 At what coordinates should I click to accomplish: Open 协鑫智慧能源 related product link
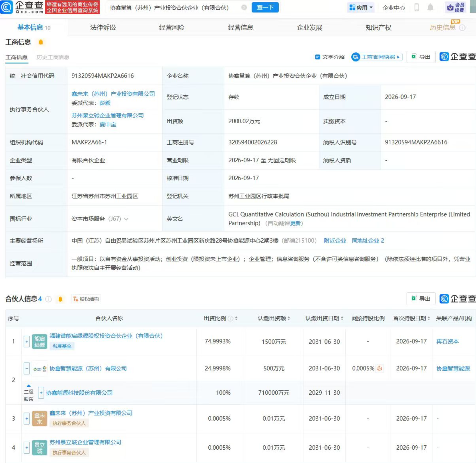tap(453, 369)
